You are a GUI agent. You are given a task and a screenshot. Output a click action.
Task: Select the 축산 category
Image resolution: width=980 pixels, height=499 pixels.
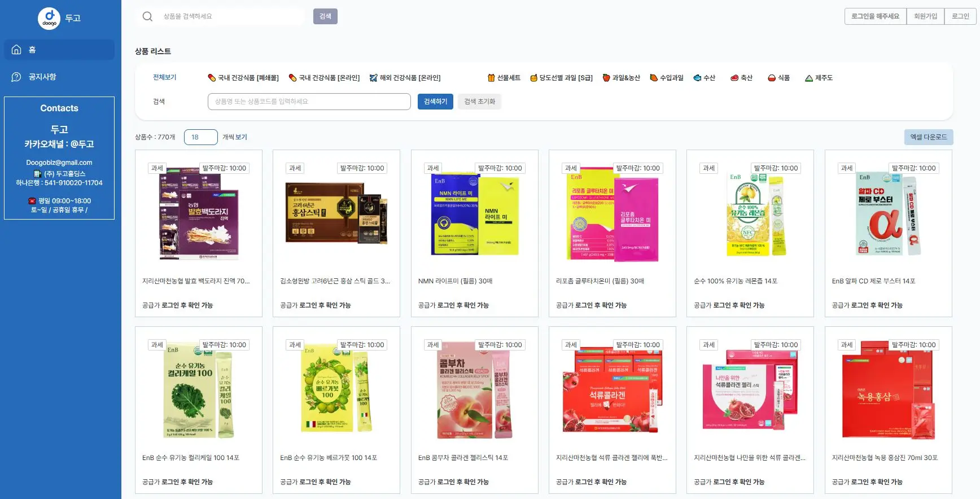coord(741,78)
